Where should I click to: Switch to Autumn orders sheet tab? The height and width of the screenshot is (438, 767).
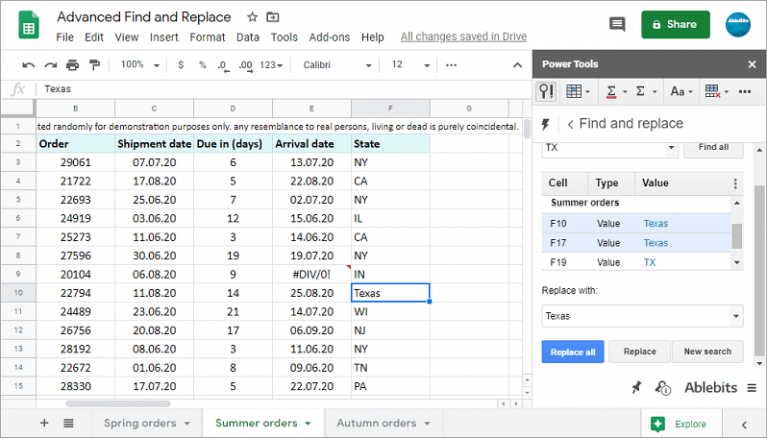376,423
